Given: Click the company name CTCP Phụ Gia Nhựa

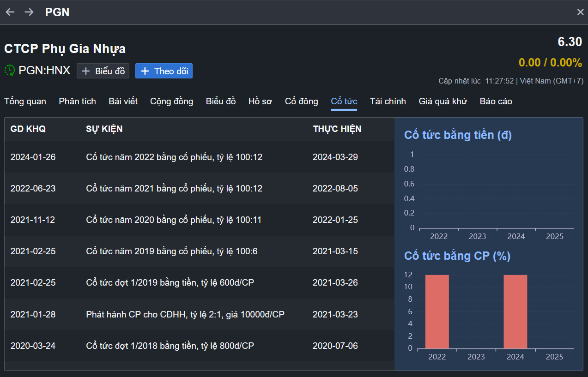Looking at the screenshot, I should 65,49.
